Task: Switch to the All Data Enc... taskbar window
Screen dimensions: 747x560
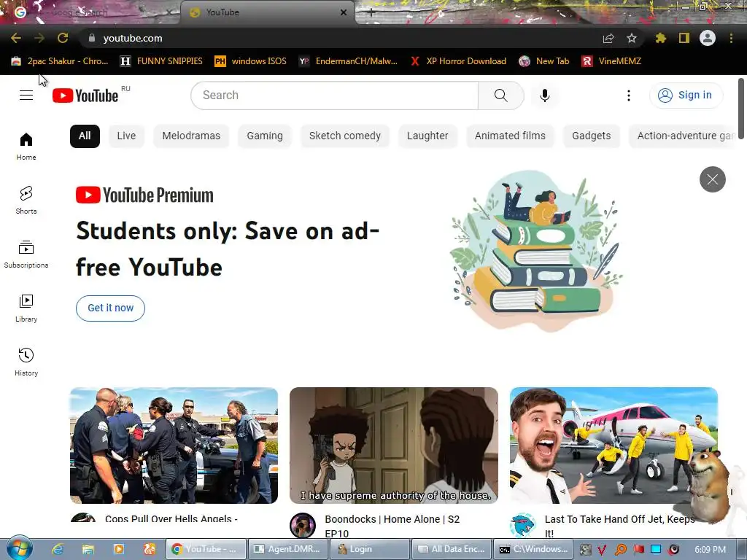Action: pyautogui.click(x=452, y=549)
